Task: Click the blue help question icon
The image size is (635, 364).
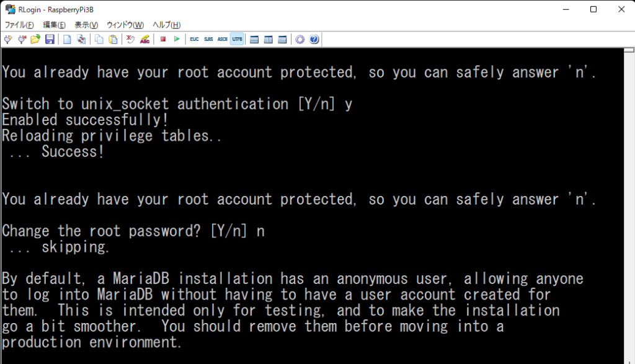Action: click(314, 39)
